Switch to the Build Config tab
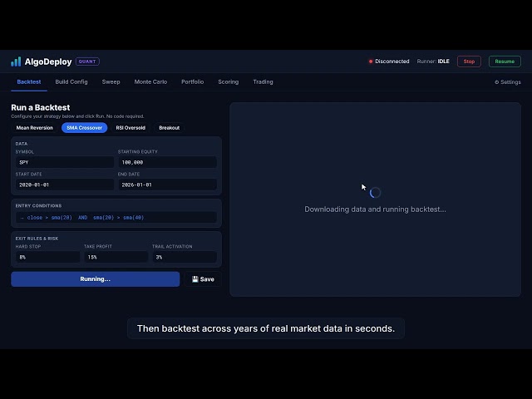This screenshot has height=399, width=532. (x=71, y=81)
